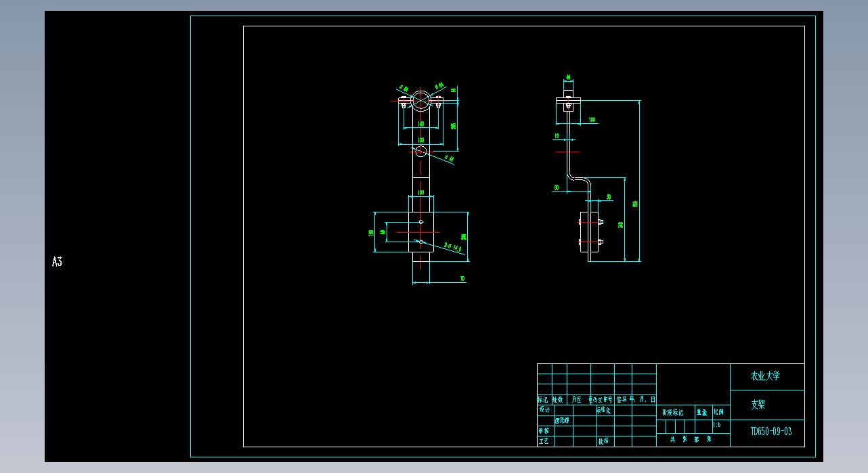Select the 审核 label in title block

[544, 430]
